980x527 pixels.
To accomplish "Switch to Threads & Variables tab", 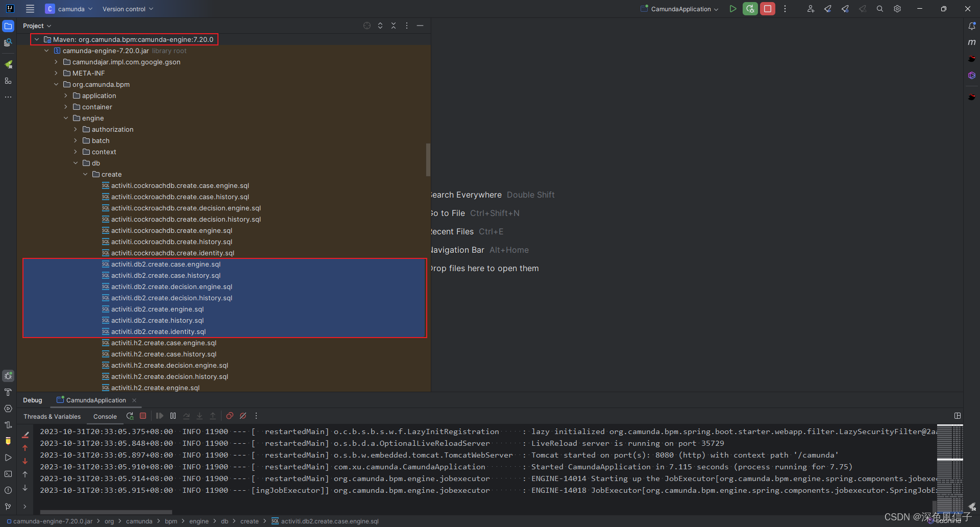I will (x=52, y=417).
